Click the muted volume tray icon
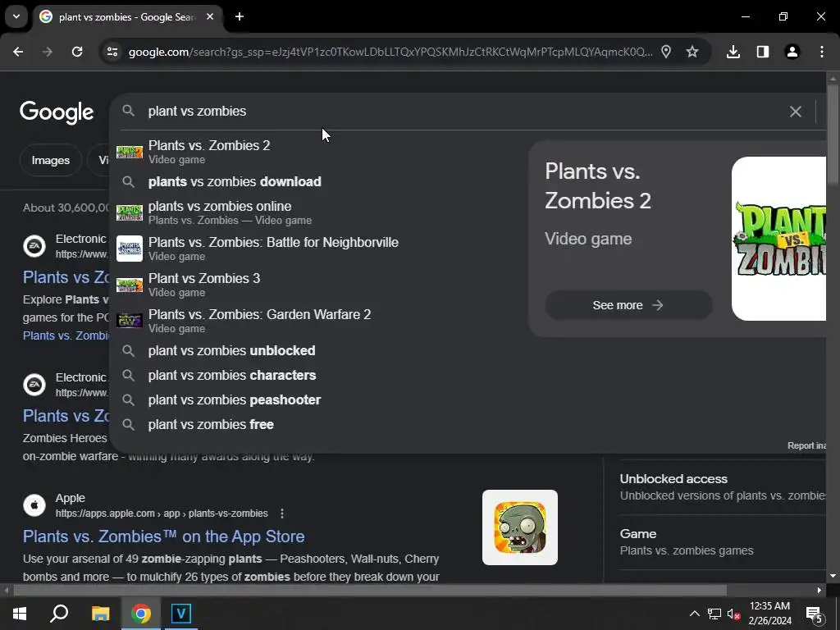 733,614
